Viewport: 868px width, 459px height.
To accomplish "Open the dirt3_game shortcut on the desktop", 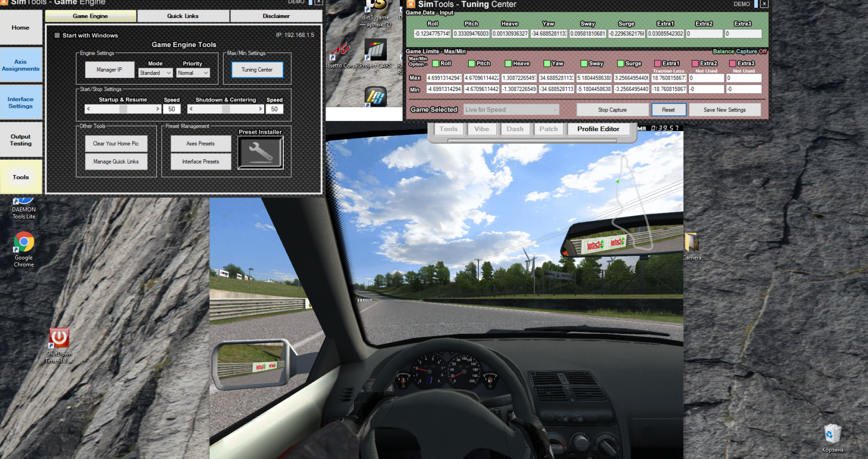I will tap(376, 14).
